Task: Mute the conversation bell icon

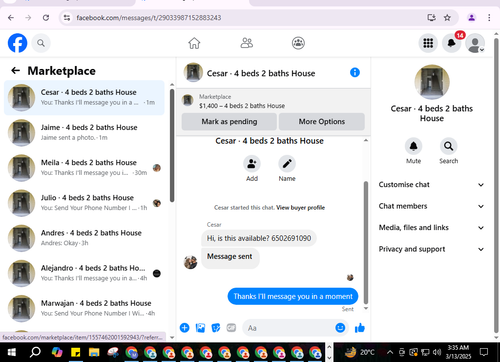Action: [x=413, y=146]
